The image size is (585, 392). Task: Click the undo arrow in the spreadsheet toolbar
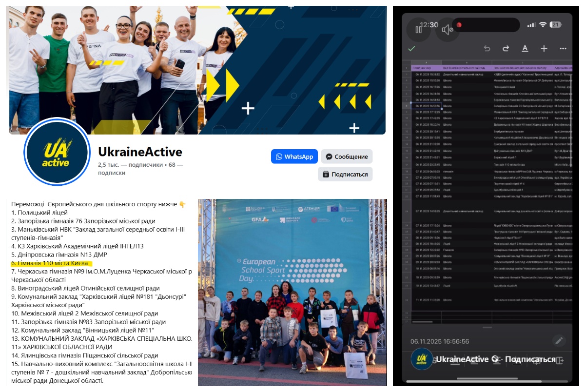point(487,48)
